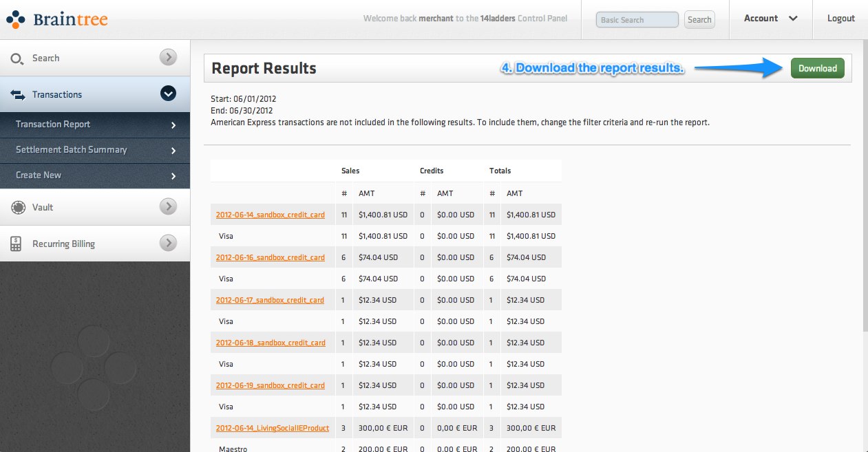Viewport: 868px width, 452px height.
Task: Click the Search button in header
Action: tap(699, 20)
